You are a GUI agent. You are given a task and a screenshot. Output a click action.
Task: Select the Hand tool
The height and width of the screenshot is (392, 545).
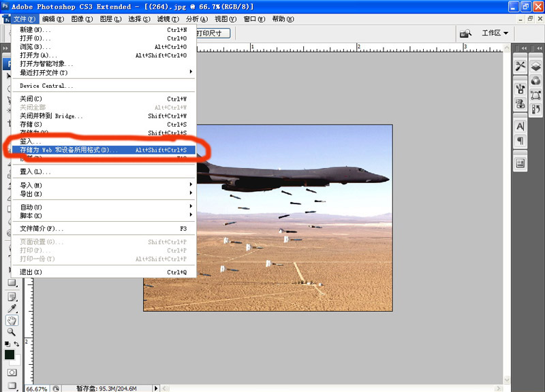pyautogui.click(x=12, y=321)
